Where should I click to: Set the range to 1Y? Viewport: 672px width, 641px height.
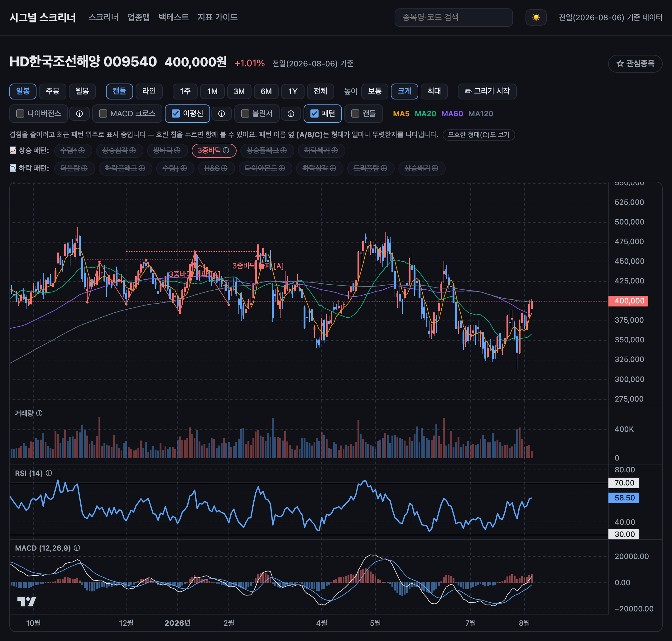click(293, 91)
